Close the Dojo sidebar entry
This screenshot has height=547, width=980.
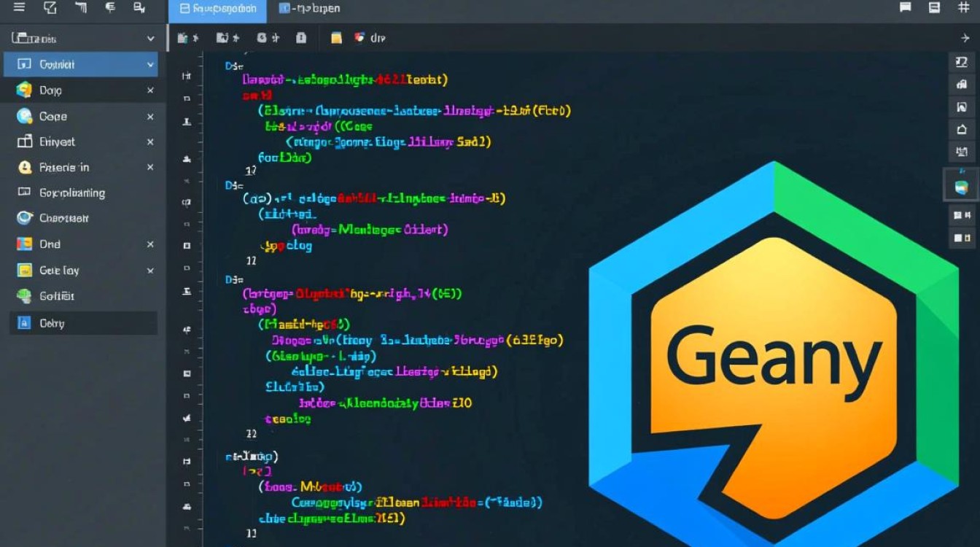150,90
